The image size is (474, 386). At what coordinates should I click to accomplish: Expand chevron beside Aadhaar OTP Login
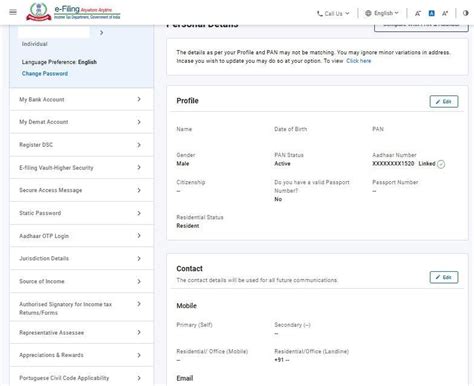click(x=139, y=236)
